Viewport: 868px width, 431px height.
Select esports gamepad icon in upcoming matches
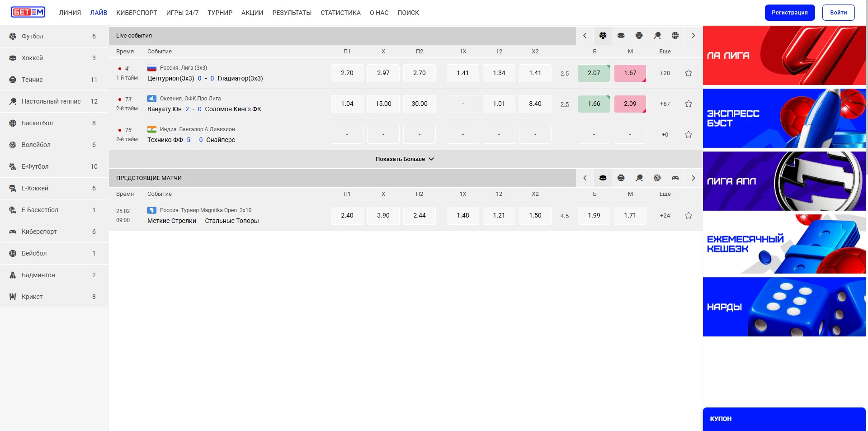(675, 178)
